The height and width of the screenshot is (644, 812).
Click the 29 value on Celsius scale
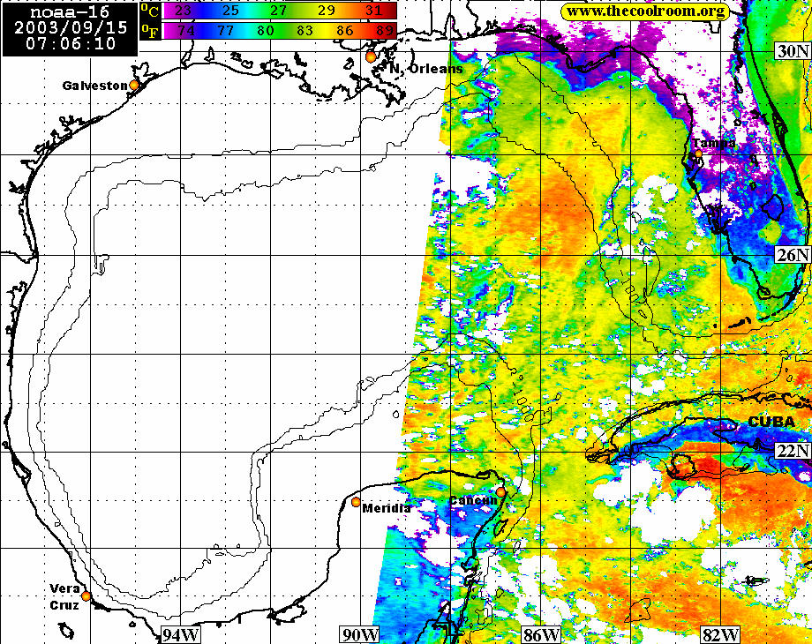[x=326, y=11]
